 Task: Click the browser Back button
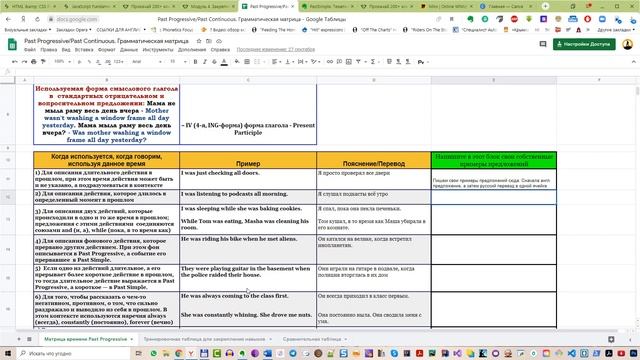(x=9, y=19)
